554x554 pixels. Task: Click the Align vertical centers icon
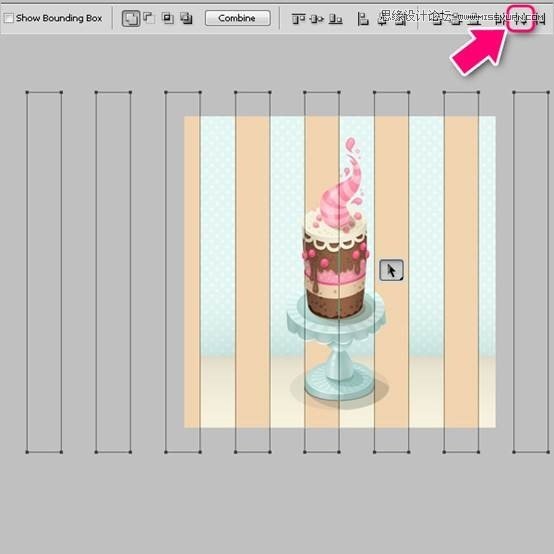coord(317,19)
